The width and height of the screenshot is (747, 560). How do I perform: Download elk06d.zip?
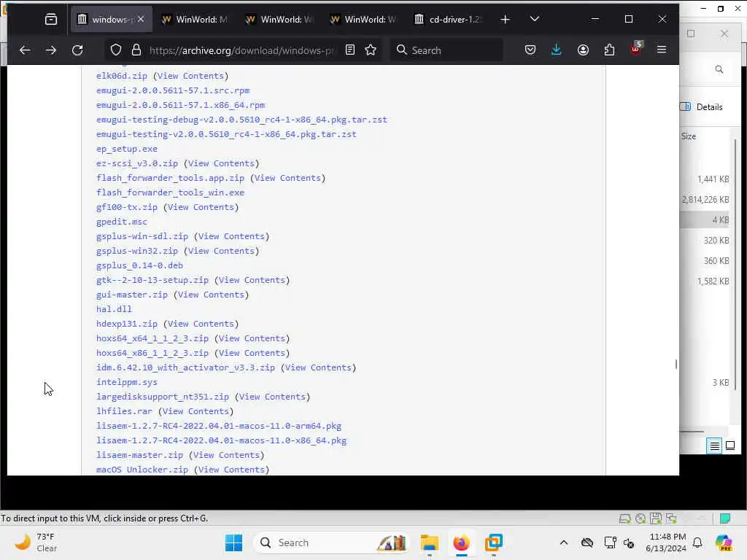pyautogui.click(x=122, y=76)
